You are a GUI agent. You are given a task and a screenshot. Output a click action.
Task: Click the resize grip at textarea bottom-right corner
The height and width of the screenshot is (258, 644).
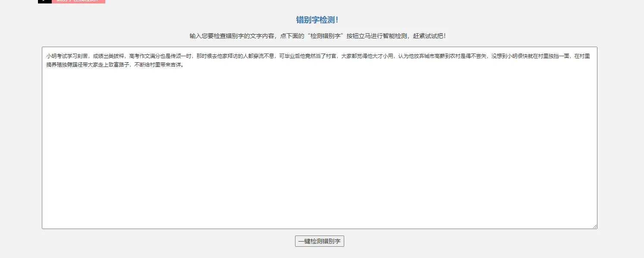594,226
